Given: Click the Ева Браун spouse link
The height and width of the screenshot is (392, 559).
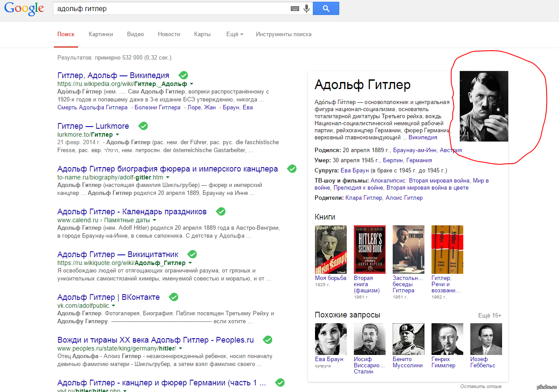Looking at the screenshot, I should coord(354,170).
